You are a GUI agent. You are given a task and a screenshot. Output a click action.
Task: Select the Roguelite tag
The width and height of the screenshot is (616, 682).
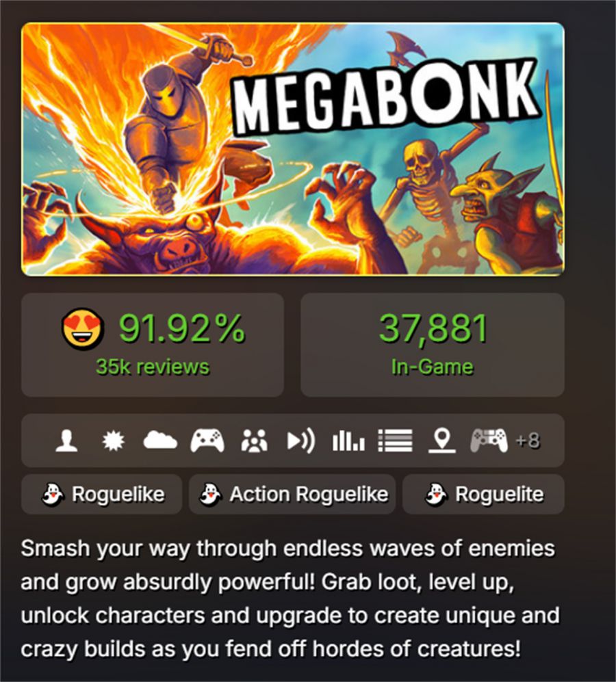(x=483, y=494)
